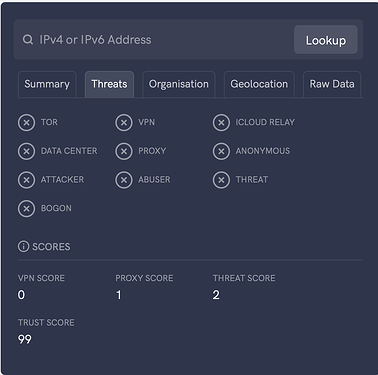Click the search magnifier icon

click(28, 40)
